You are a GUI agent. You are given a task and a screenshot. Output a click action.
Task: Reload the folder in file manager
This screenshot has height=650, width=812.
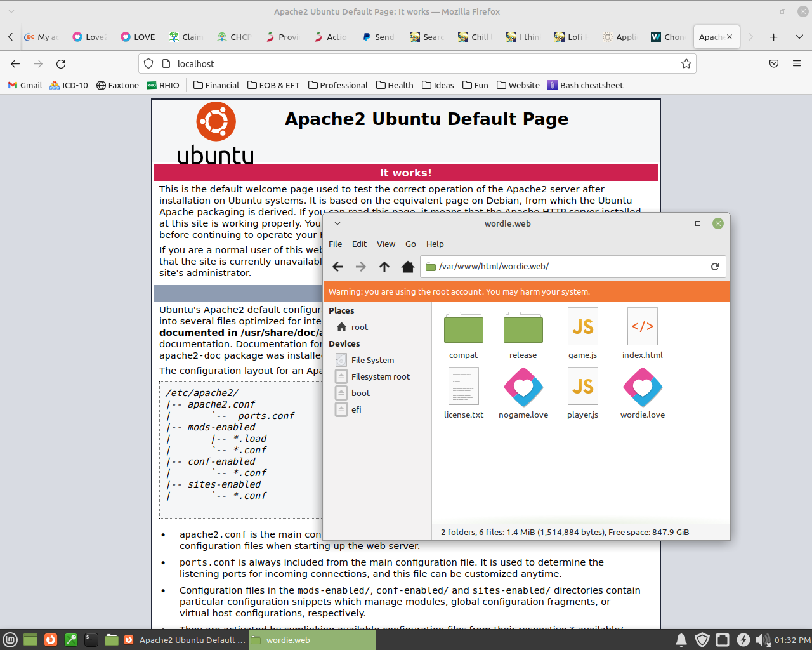tap(715, 267)
